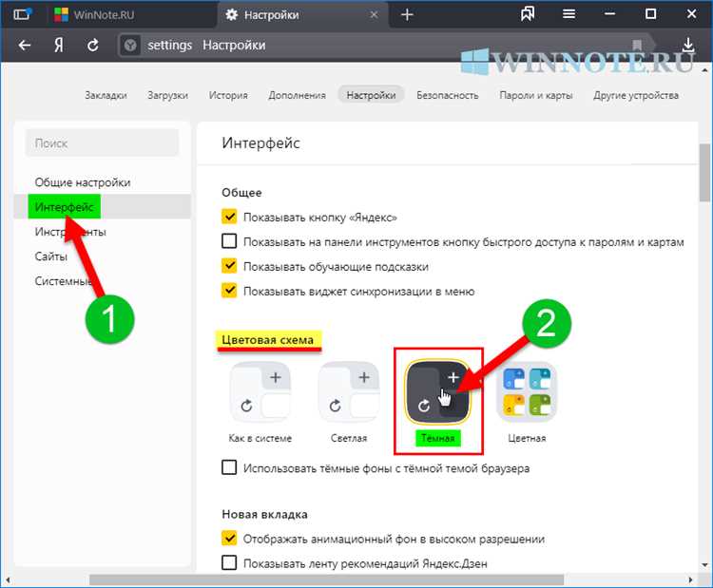Enable 'Использовать тёмные фоны' checkbox

pos(229,467)
